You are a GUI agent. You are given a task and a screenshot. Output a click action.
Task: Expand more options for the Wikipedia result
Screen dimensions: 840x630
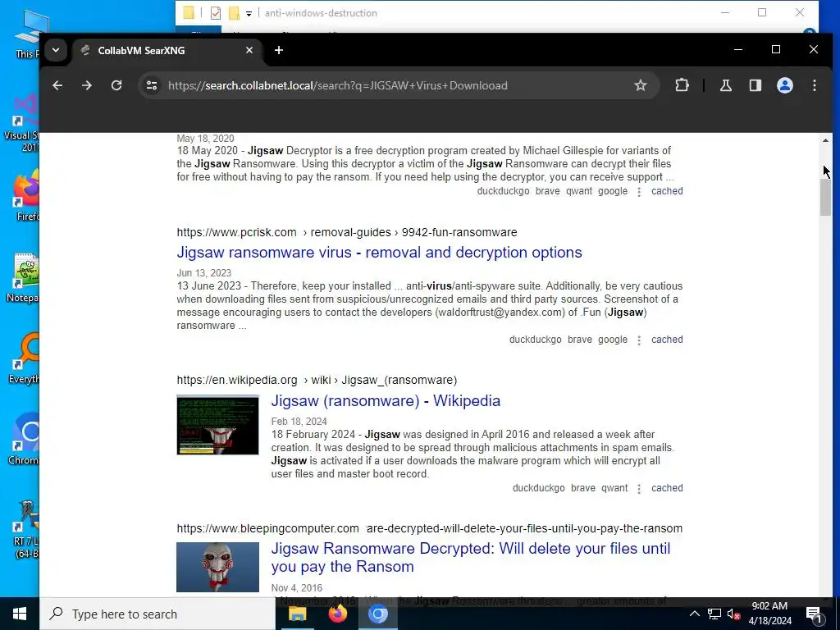point(639,489)
